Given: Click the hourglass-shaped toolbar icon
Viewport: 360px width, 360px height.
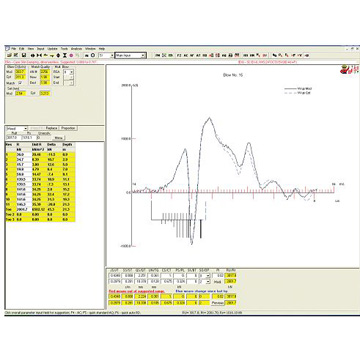Looking at the screenshot, I should (x=65, y=55).
